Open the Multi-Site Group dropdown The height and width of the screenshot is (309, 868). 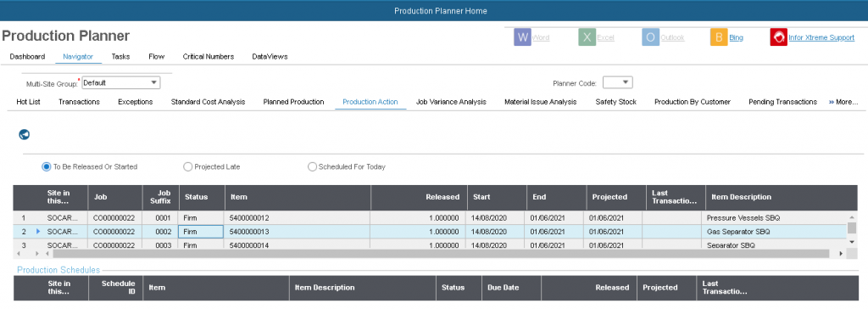coord(154,82)
